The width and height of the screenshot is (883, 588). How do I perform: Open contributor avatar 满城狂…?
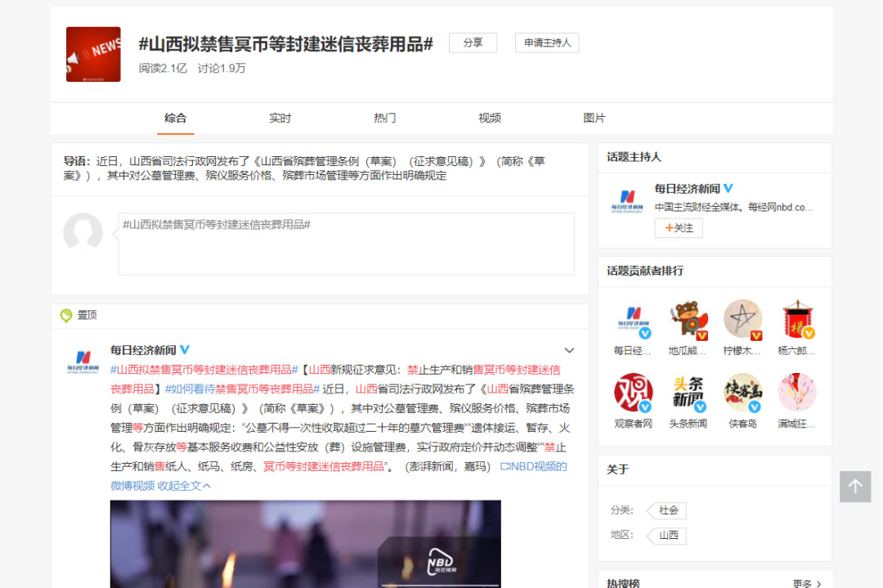tap(797, 392)
